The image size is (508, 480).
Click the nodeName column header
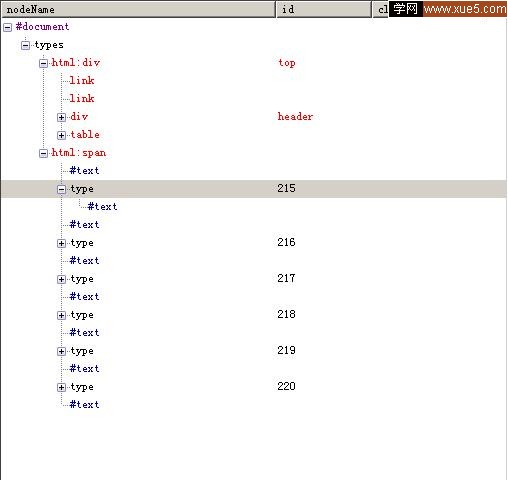(139, 9)
